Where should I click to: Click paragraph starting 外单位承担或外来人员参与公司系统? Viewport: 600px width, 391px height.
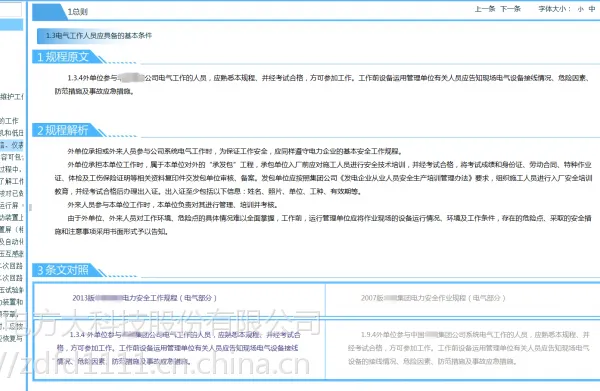[x=235, y=151]
